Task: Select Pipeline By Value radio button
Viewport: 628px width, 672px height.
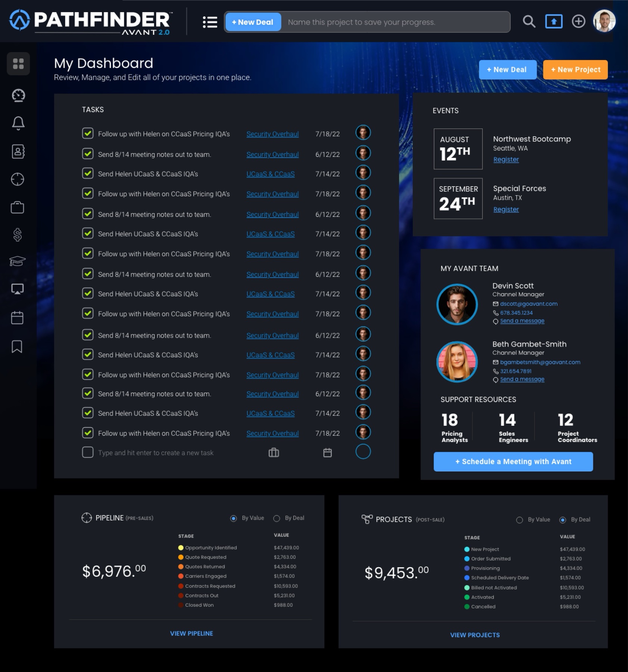Action: coord(234,518)
